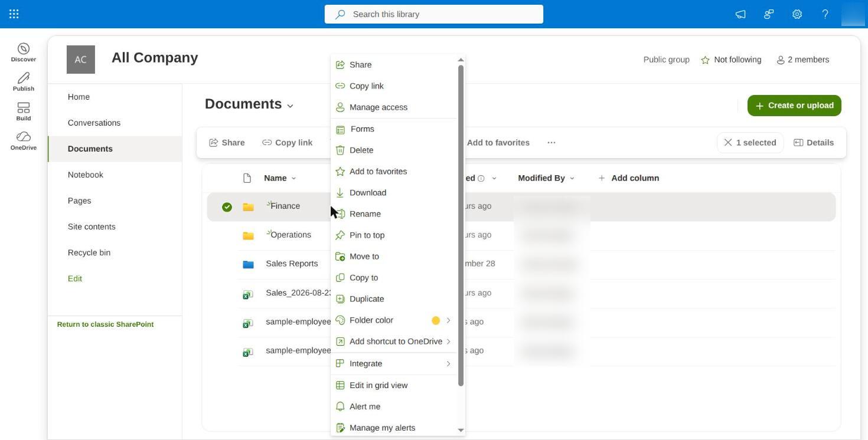
Task: Expand the Documents view dropdown
Action: coord(291,106)
